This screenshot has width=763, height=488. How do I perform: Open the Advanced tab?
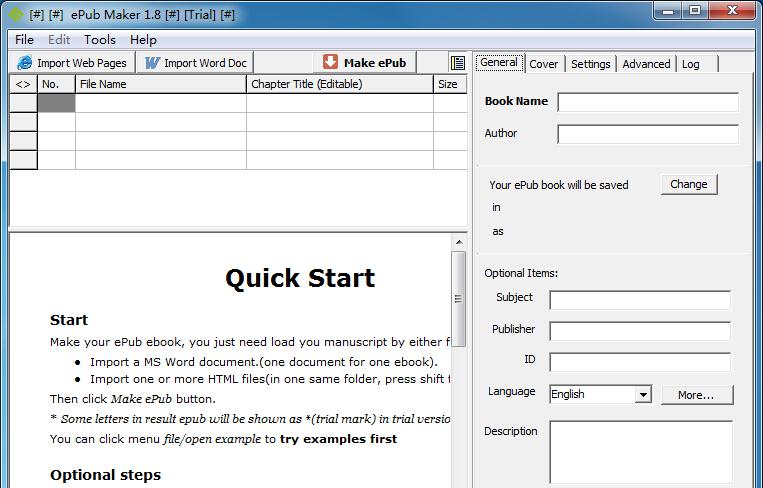pyautogui.click(x=646, y=64)
